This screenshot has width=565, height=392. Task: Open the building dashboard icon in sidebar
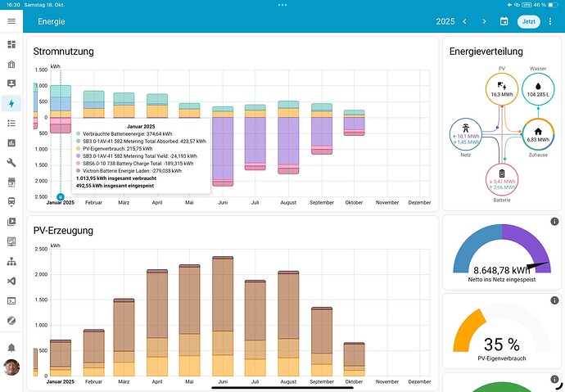tap(11, 64)
